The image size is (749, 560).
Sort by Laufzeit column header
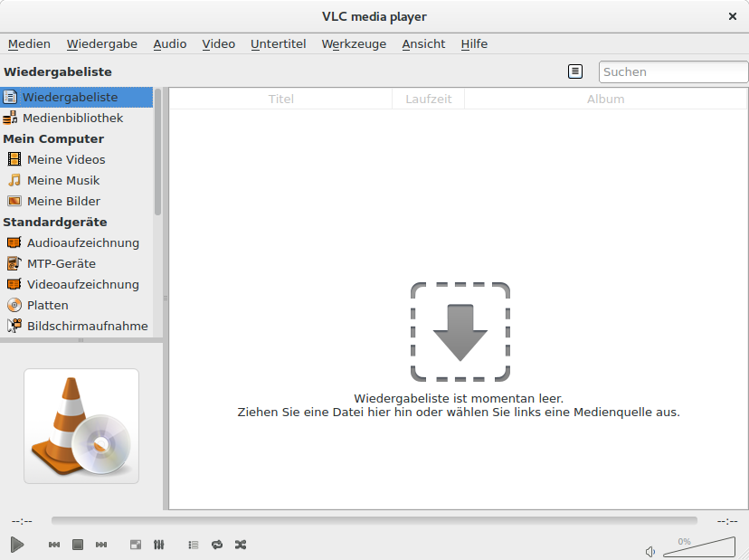[x=429, y=99]
